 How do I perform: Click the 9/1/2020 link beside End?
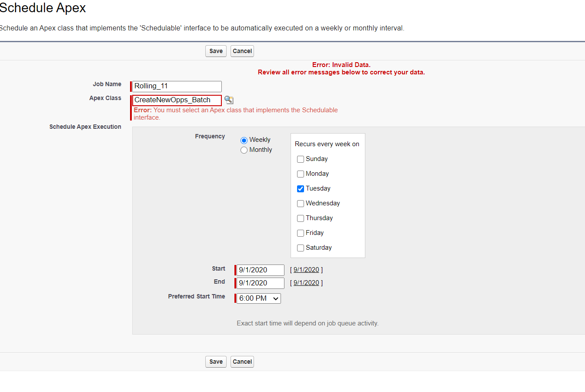[x=306, y=283]
